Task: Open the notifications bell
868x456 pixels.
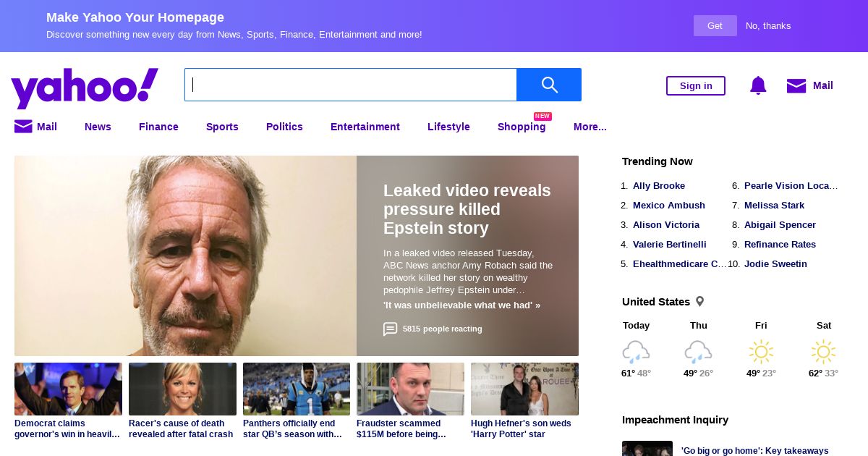Action: click(758, 85)
